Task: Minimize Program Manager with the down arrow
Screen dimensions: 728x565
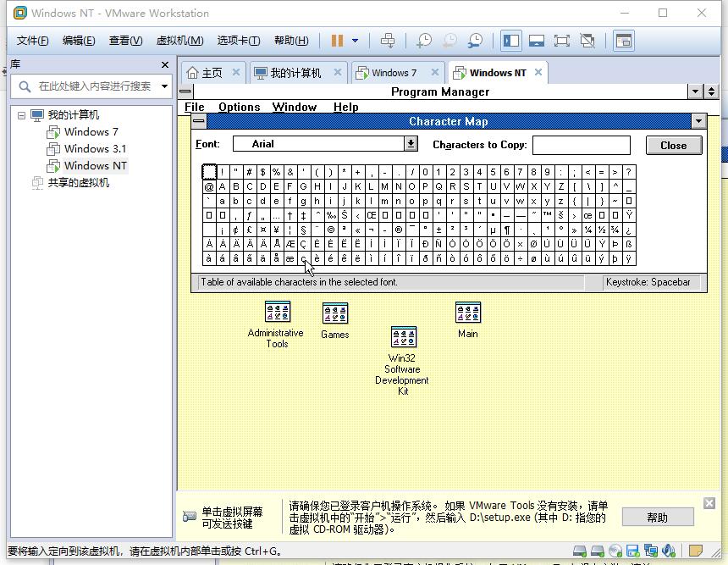Action: pyautogui.click(x=695, y=91)
